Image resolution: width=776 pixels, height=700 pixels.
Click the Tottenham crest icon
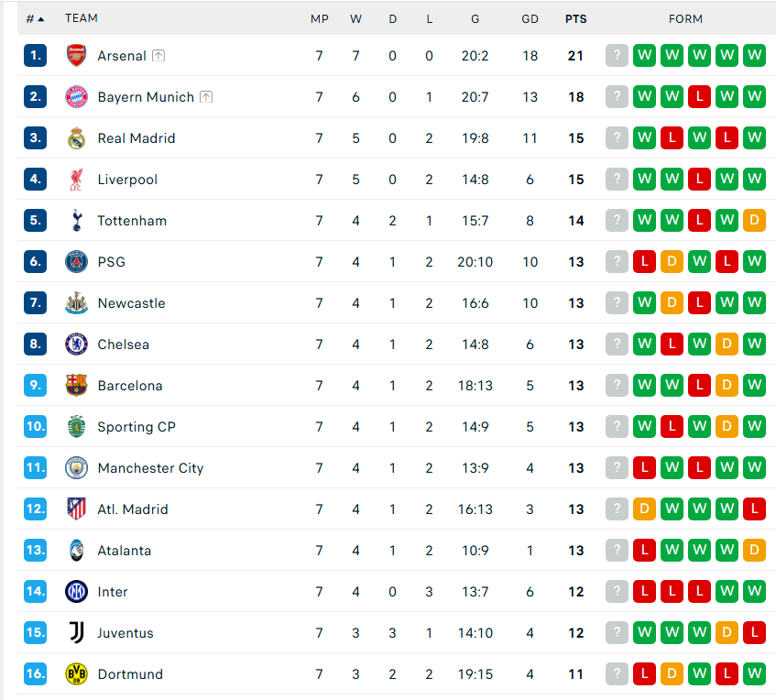(x=76, y=221)
